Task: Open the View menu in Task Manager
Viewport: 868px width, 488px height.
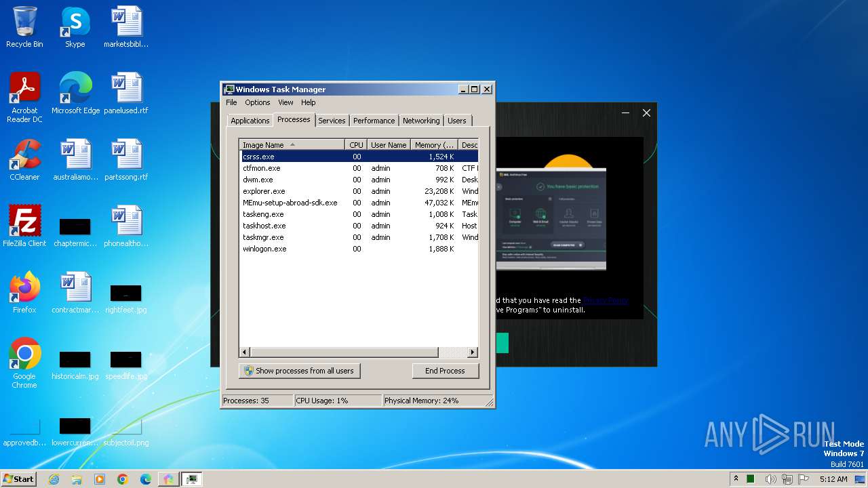Action: (285, 102)
